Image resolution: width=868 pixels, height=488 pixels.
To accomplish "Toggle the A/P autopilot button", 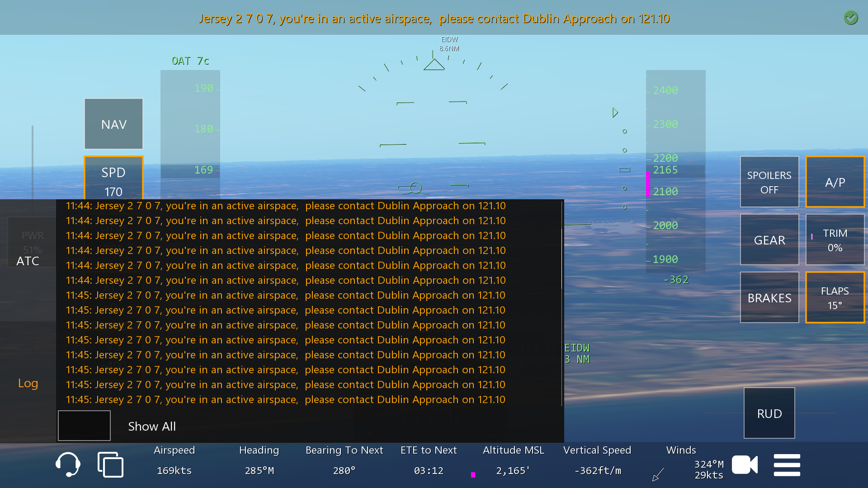I will tap(835, 182).
